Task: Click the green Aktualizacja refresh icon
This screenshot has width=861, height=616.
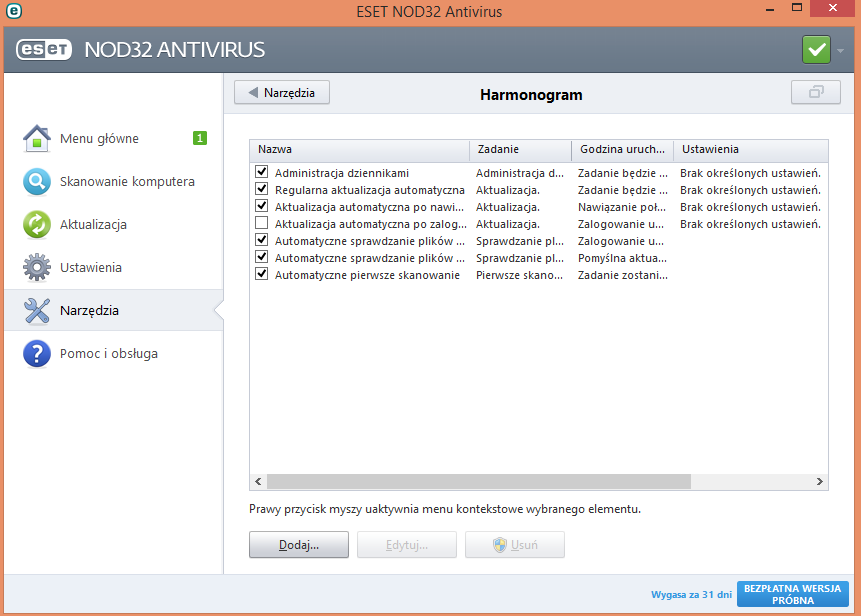Action: pyautogui.click(x=37, y=225)
